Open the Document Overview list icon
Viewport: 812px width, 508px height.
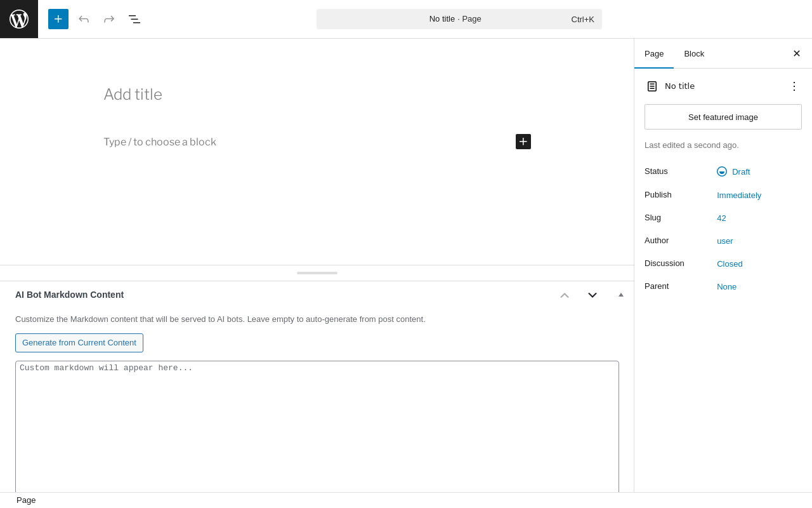click(x=134, y=19)
